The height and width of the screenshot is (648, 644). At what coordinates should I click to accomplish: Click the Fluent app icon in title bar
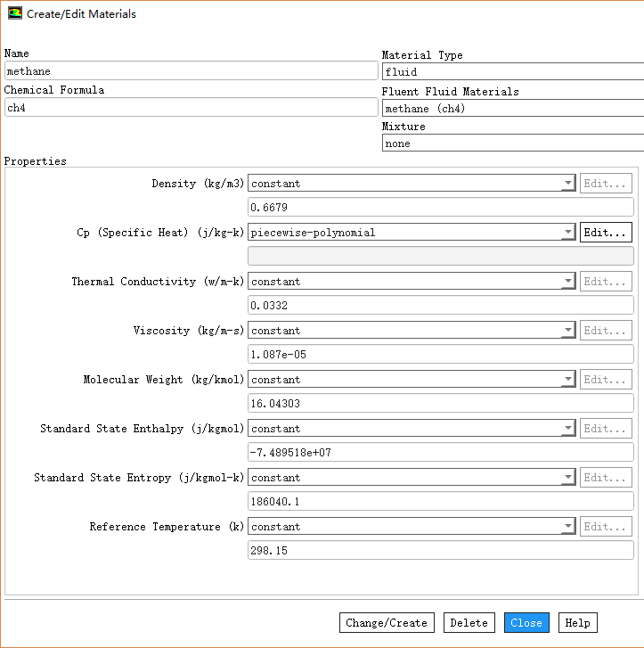click(x=15, y=13)
